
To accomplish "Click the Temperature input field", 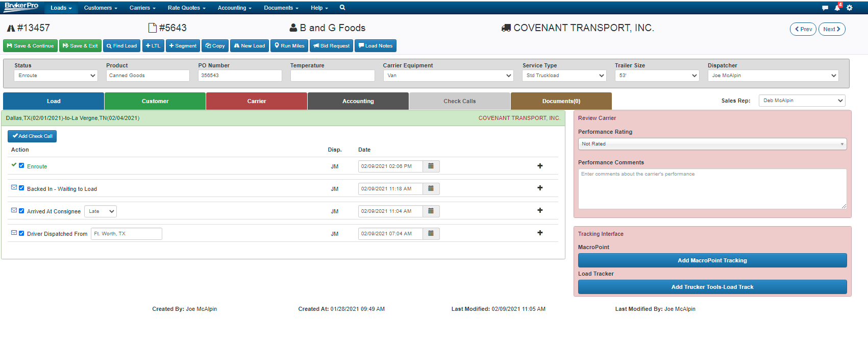I will coord(333,76).
